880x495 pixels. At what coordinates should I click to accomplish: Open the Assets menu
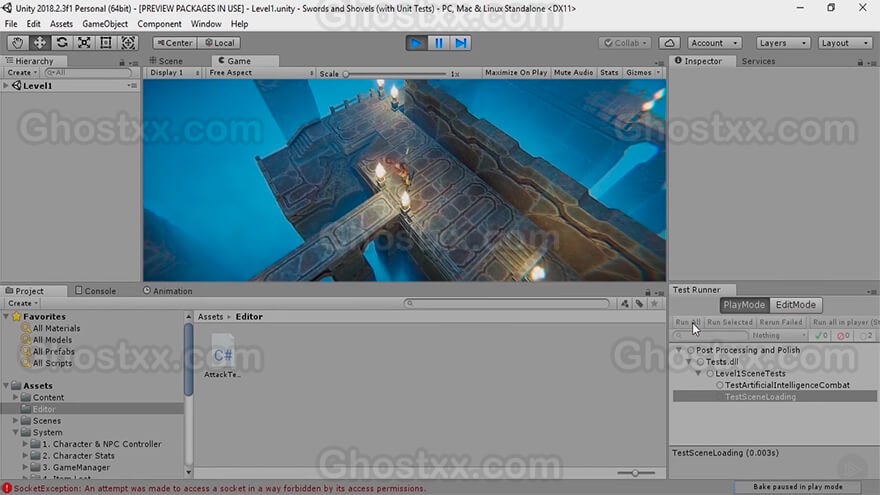click(x=61, y=24)
